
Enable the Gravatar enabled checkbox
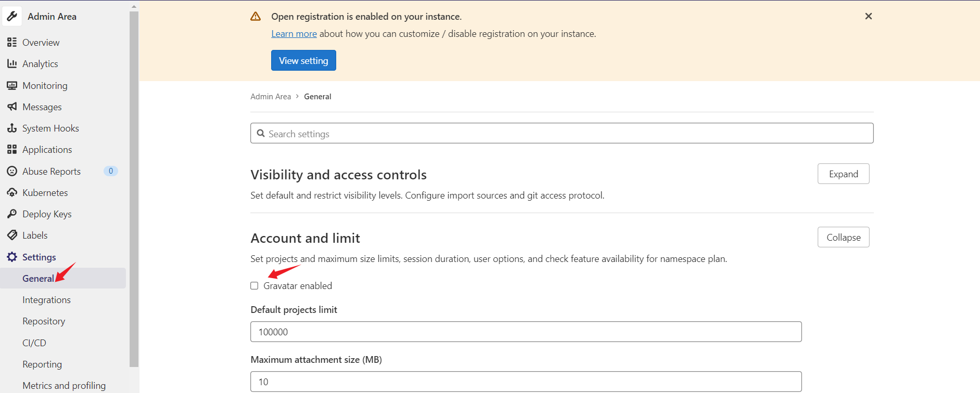[x=254, y=286]
